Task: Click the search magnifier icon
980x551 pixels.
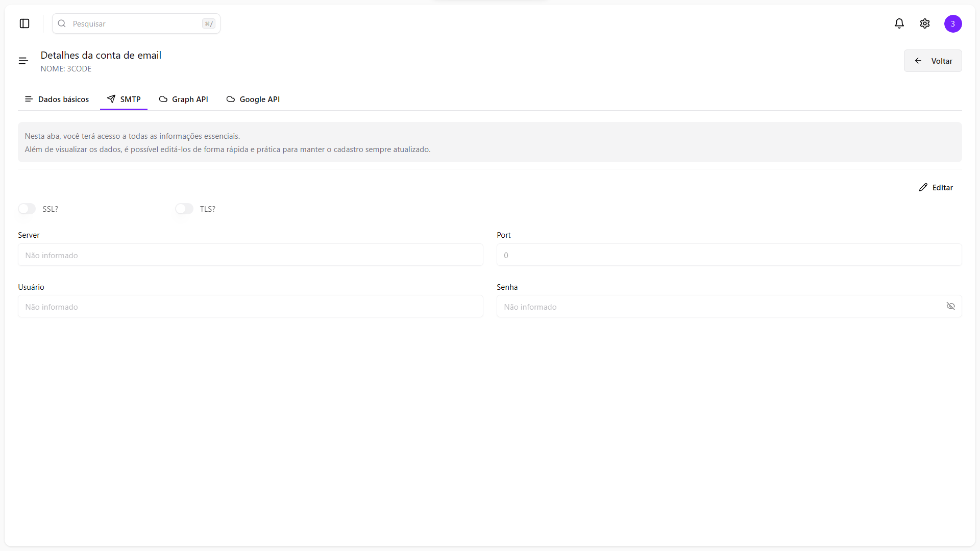Action: 62,23
